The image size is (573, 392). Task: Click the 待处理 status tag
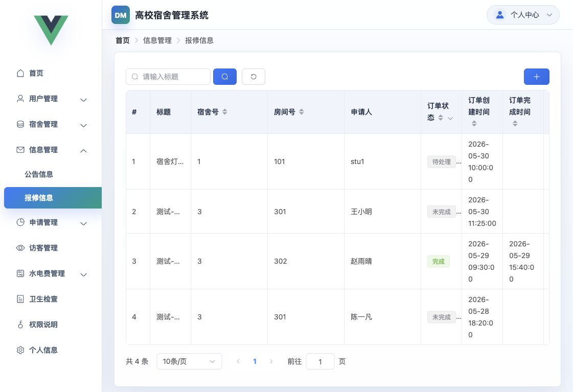[442, 162]
